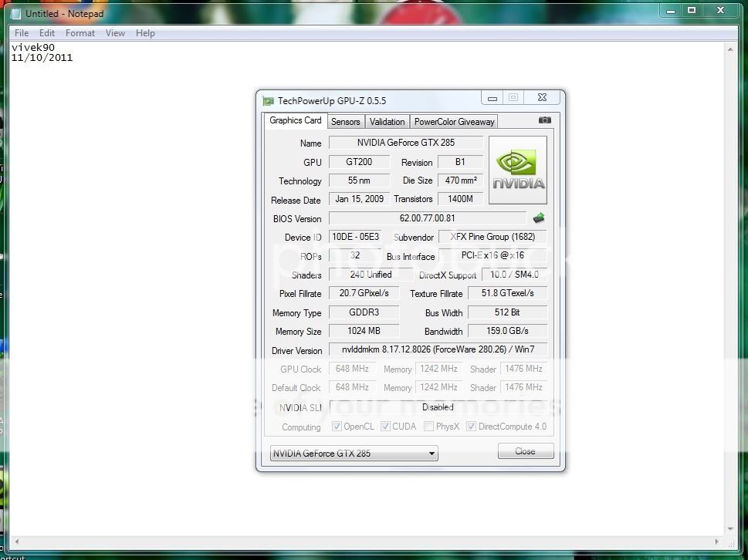
Task: Click Notepad horizontal scrollbar right arrow
Action: pos(716,542)
